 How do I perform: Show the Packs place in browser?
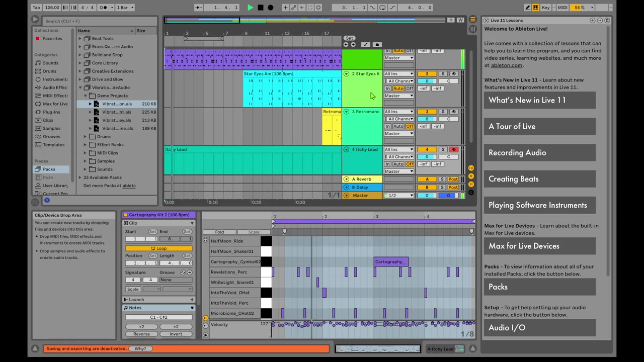click(x=49, y=169)
